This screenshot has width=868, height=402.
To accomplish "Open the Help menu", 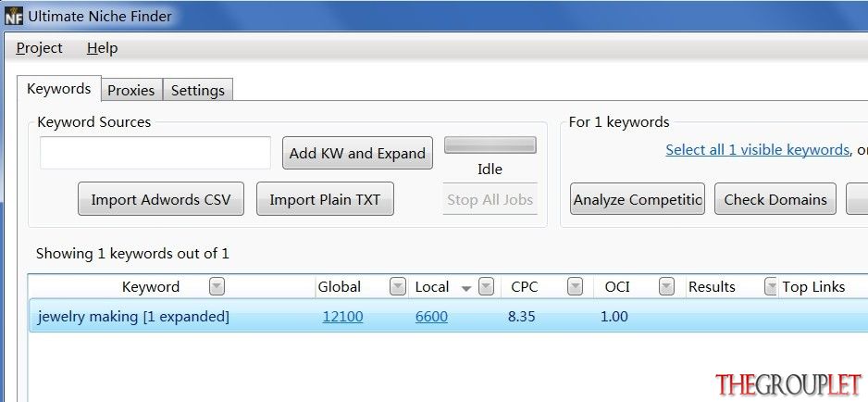I will click(x=103, y=48).
